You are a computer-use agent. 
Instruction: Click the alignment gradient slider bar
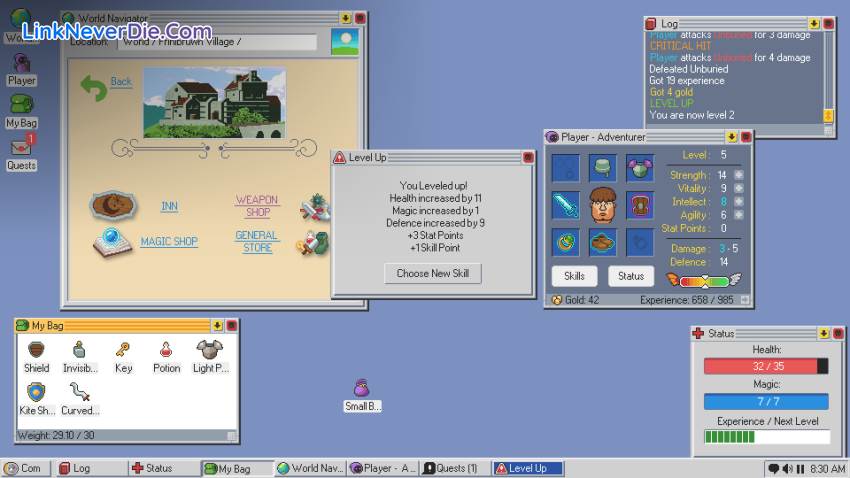click(x=704, y=281)
